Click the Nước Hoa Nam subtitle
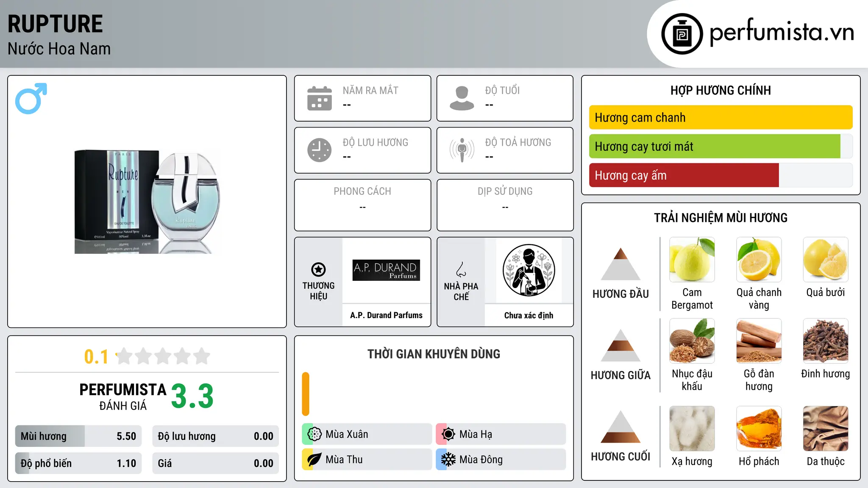 [59, 49]
